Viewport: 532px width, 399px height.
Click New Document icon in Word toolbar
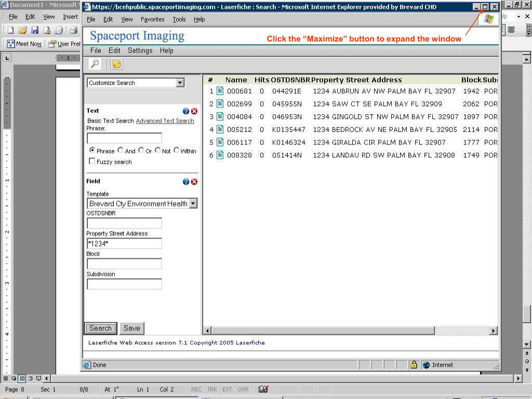click(10, 30)
